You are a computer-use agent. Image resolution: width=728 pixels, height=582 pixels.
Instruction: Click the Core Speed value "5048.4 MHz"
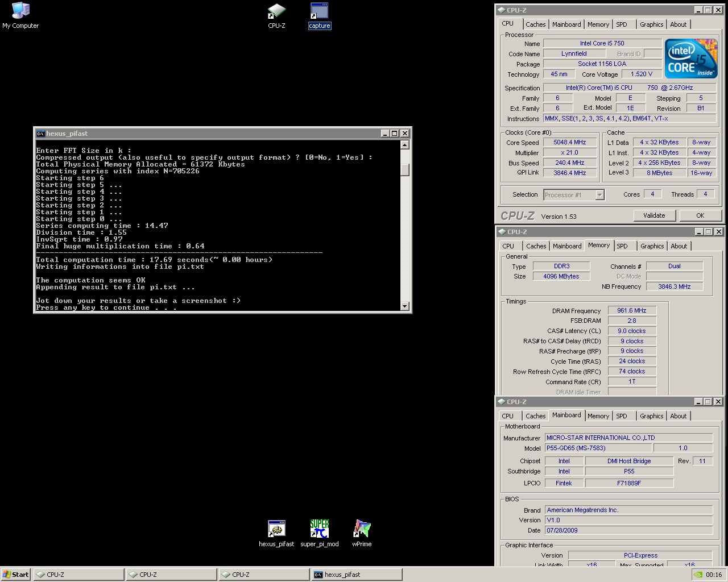click(x=570, y=142)
